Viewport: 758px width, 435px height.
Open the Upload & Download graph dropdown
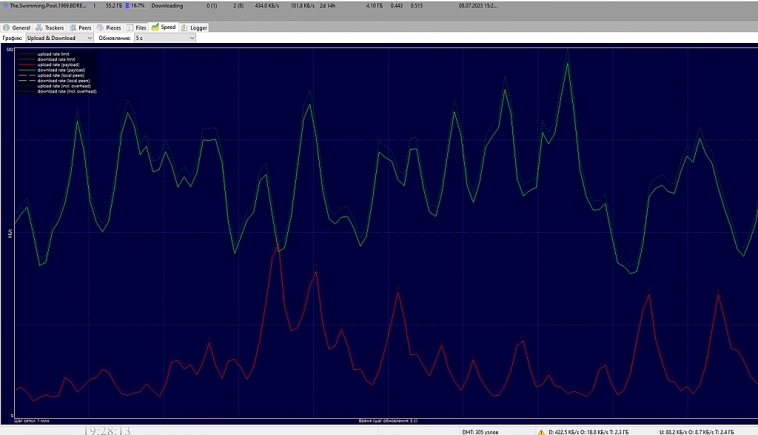pyautogui.click(x=60, y=38)
